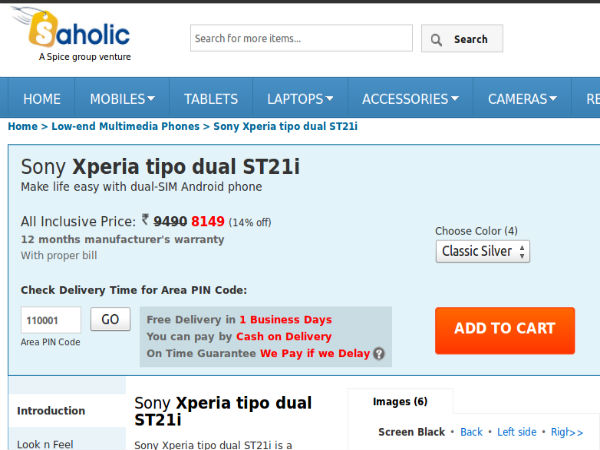
Task: Open the Choose Color dropdown
Action: (483, 251)
